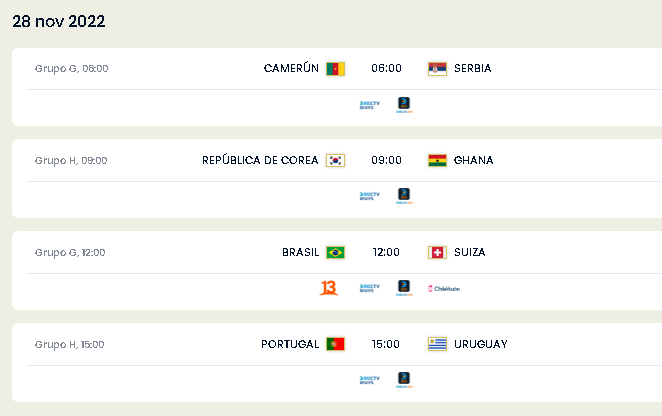The image size is (662, 416).
Task: Click DirecTV GO icon under Portugal match
Action: tap(404, 379)
